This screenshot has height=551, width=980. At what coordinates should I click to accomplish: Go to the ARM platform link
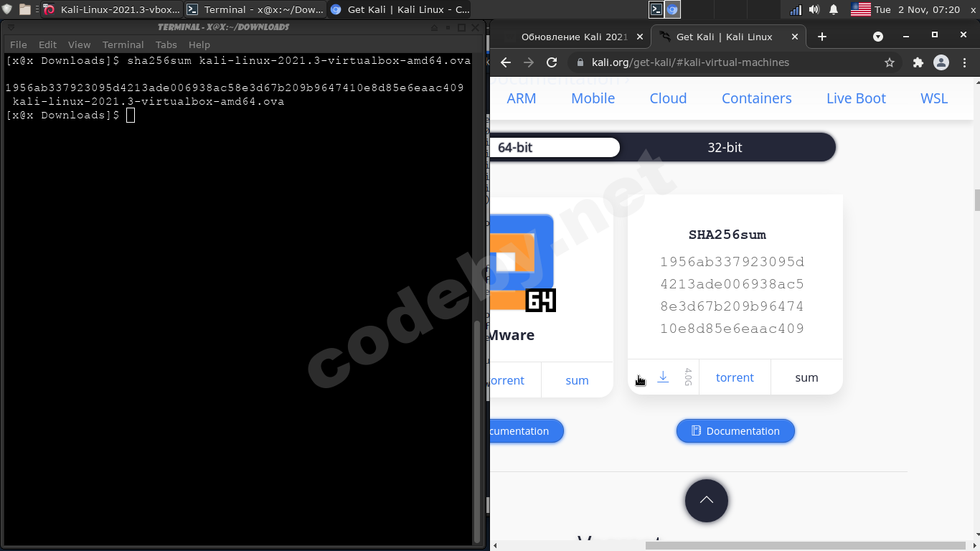click(522, 98)
